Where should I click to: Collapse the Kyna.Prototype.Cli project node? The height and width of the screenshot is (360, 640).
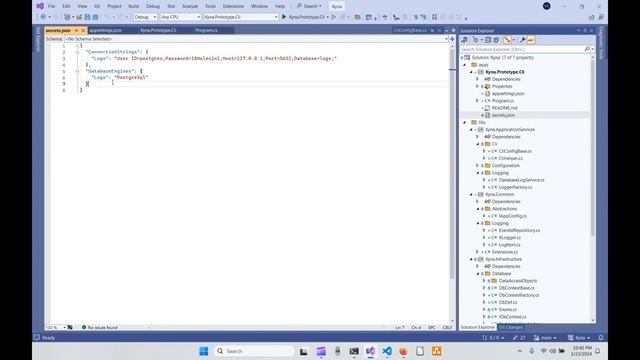(471, 72)
